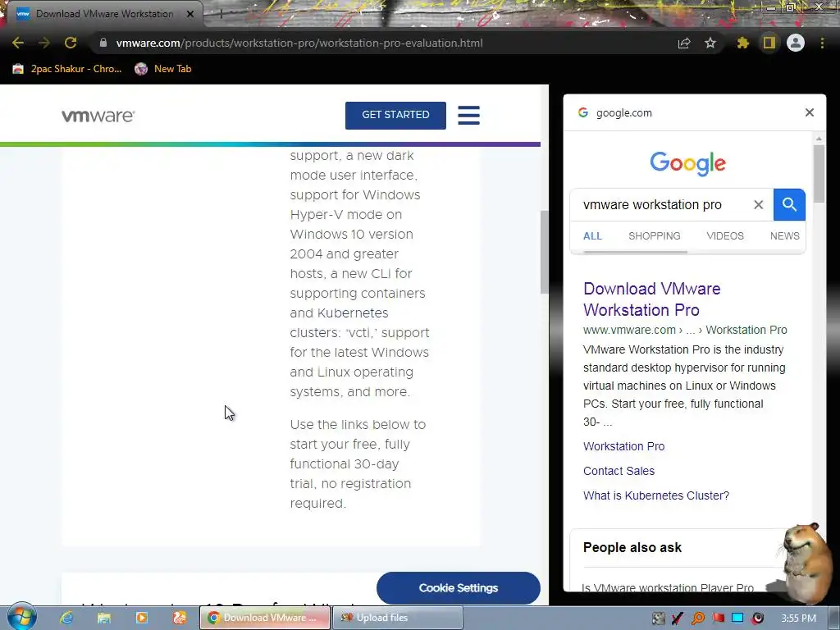Open Cookie Settings
This screenshot has height=630, width=840.
458,587
